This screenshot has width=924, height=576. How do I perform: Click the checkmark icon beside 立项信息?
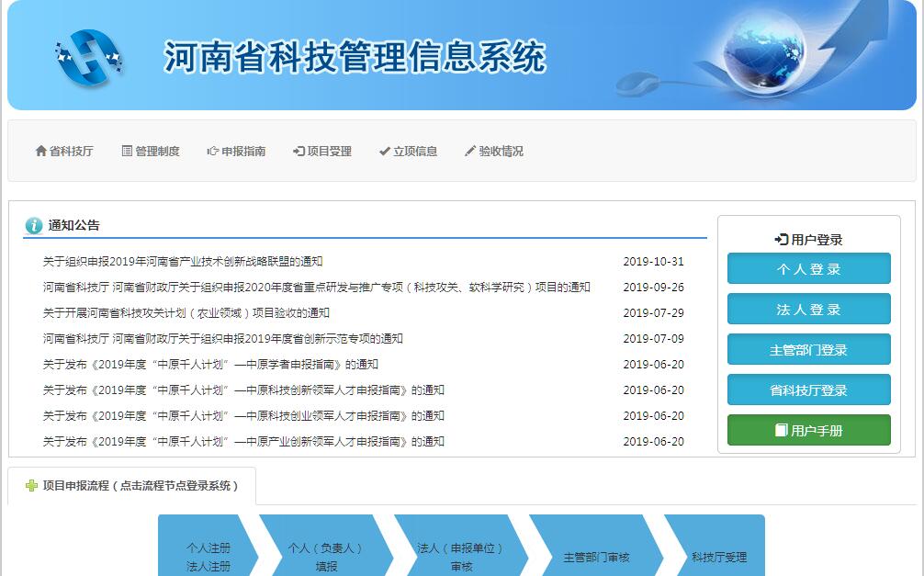(x=384, y=151)
